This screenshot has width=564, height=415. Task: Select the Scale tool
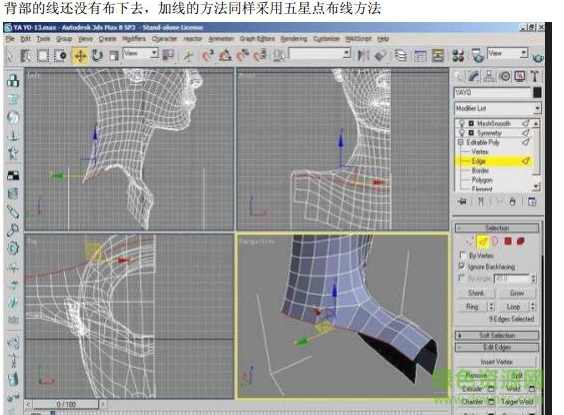click(114, 56)
